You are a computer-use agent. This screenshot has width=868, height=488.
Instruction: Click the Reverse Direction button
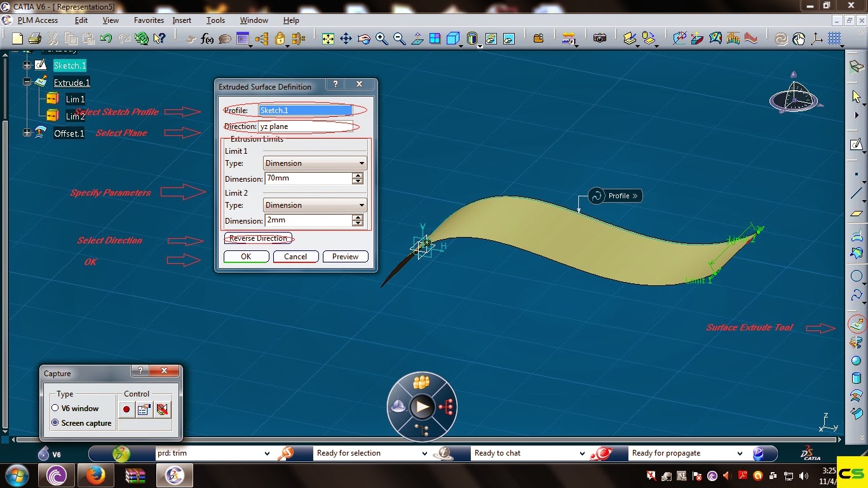pos(258,238)
